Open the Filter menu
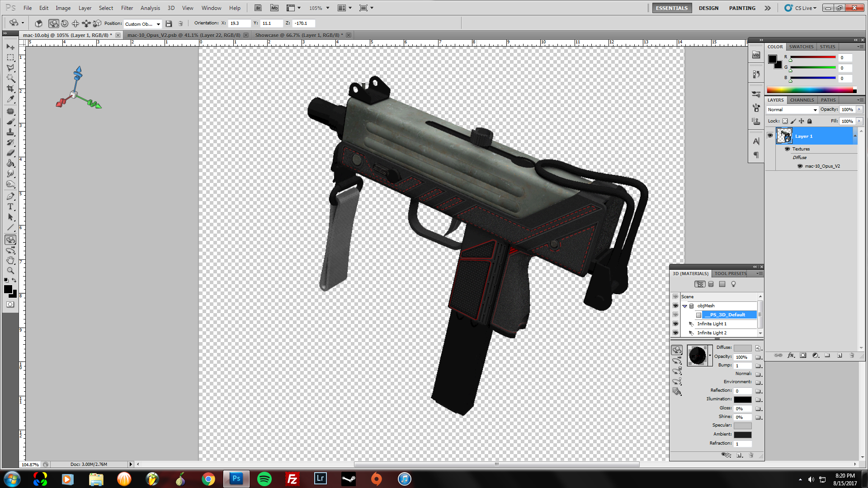This screenshot has width=868, height=488. point(127,8)
